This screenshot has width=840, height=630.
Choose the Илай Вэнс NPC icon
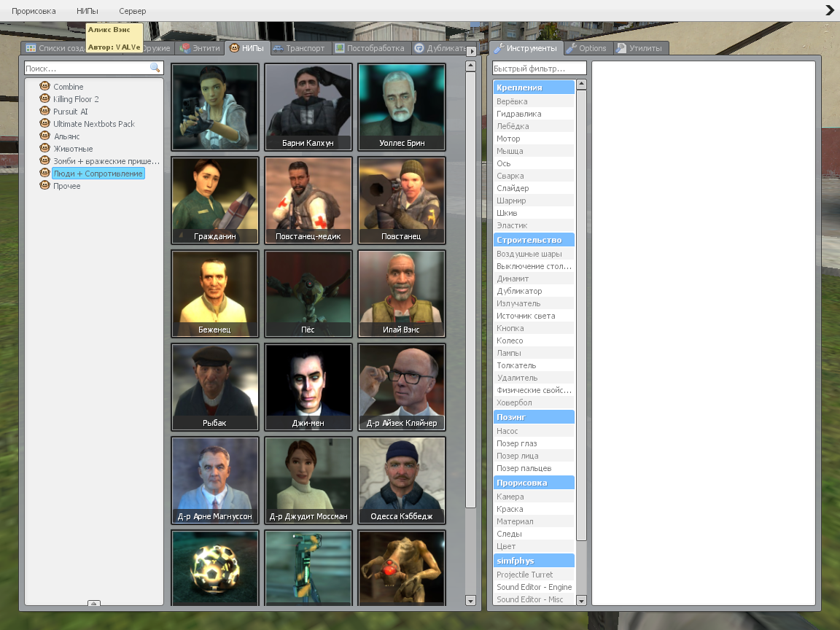click(402, 293)
